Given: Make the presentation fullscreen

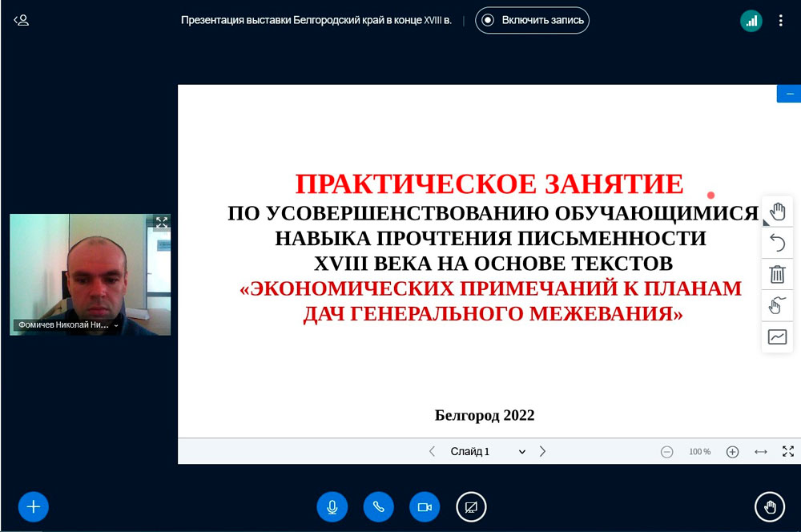Looking at the screenshot, I should [x=788, y=452].
